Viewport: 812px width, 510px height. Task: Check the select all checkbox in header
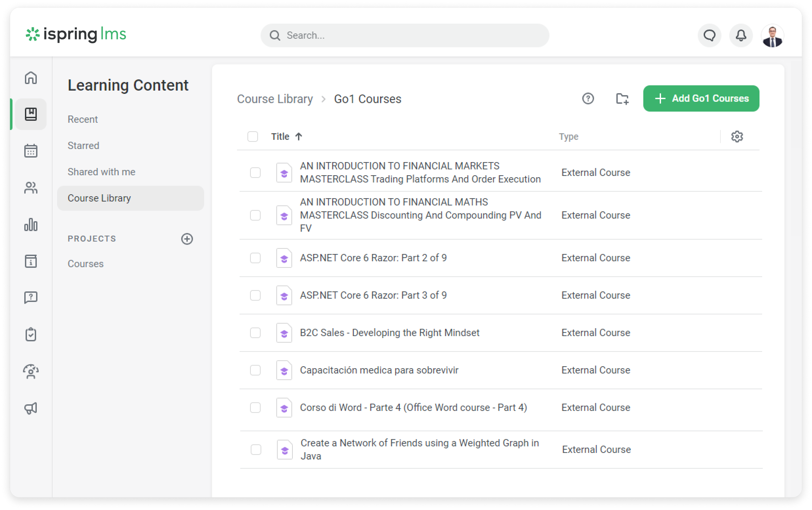click(x=253, y=137)
